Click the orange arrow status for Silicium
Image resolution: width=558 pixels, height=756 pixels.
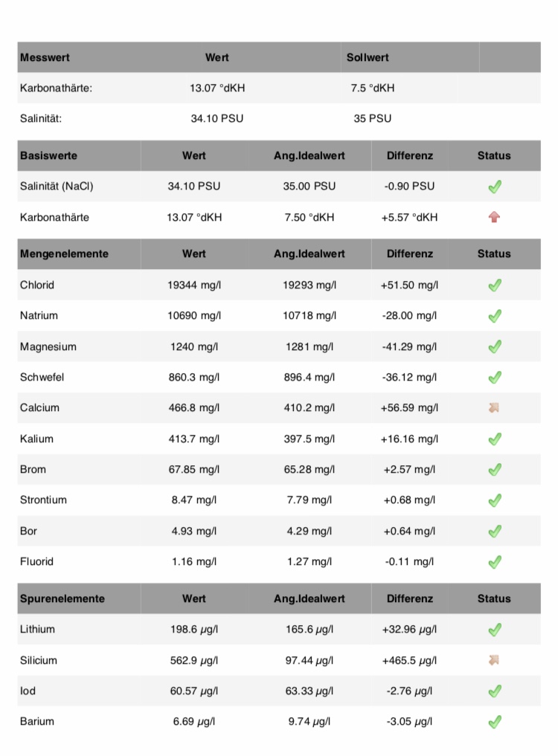click(x=494, y=660)
